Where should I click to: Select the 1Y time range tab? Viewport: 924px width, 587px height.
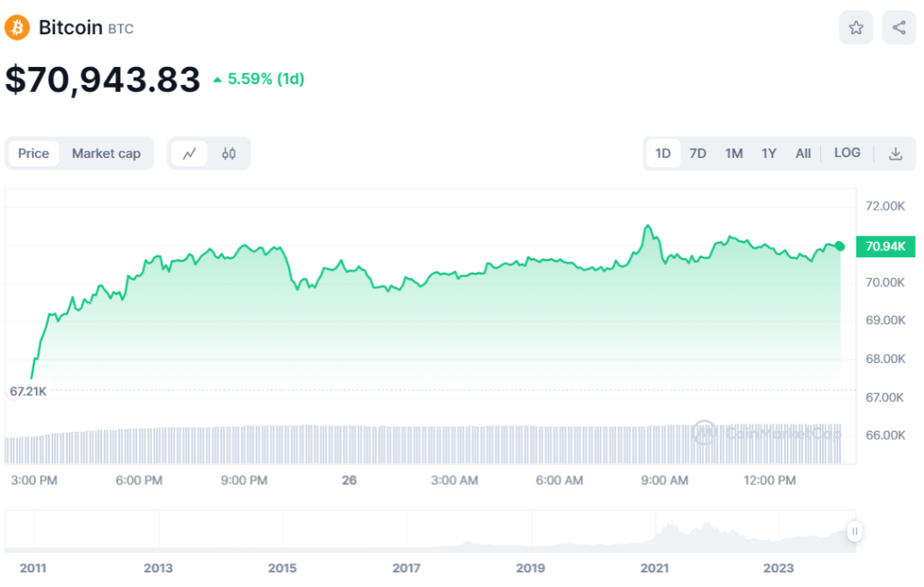[769, 154]
